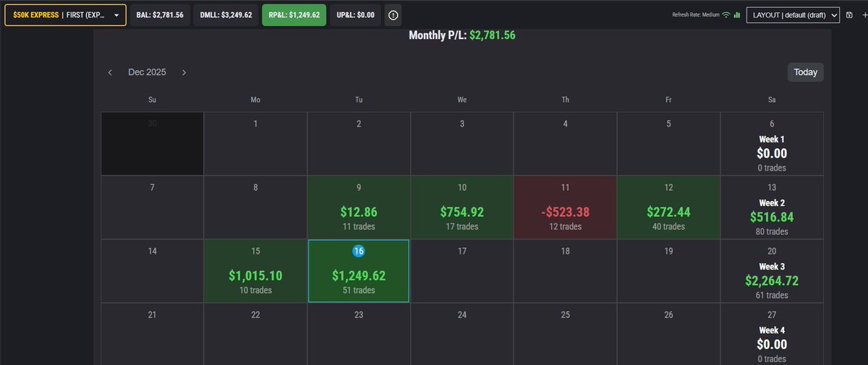868x365 pixels.
Task: Click Week 2 summary showing $516.84
Action: (x=772, y=207)
